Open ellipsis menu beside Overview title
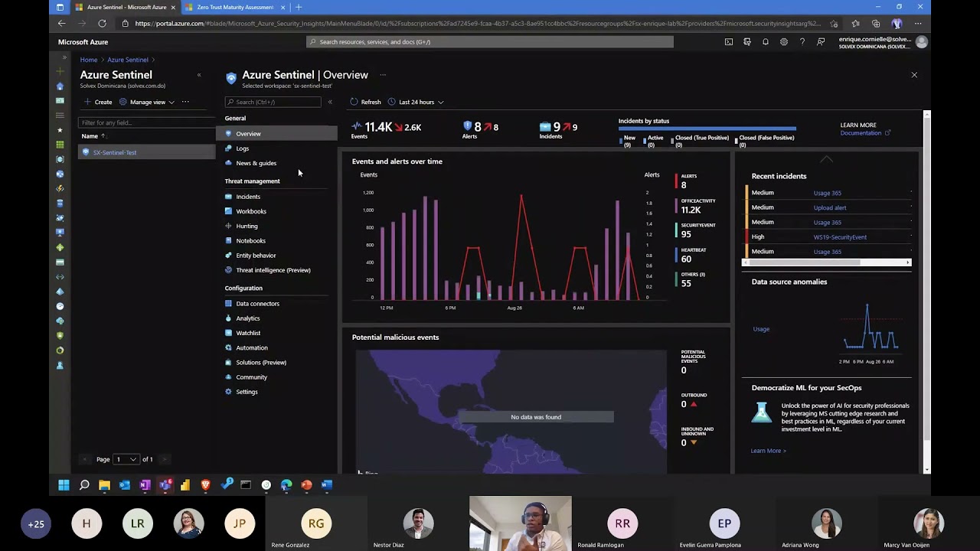The image size is (980, 551). click(383, 75)
